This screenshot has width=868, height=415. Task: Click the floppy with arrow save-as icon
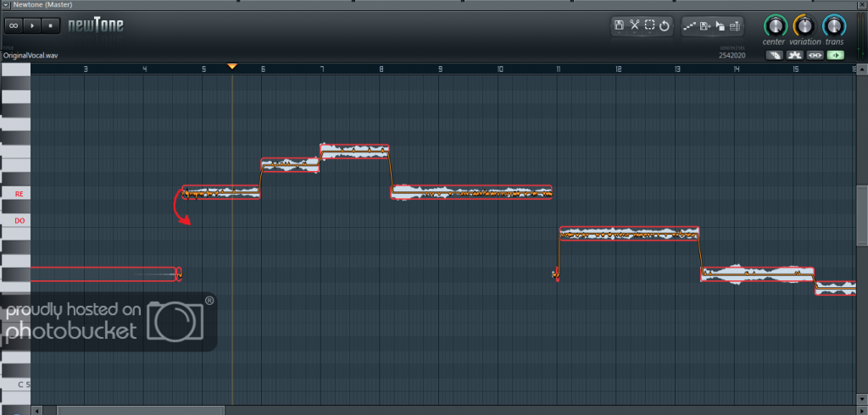coord(705,26)
